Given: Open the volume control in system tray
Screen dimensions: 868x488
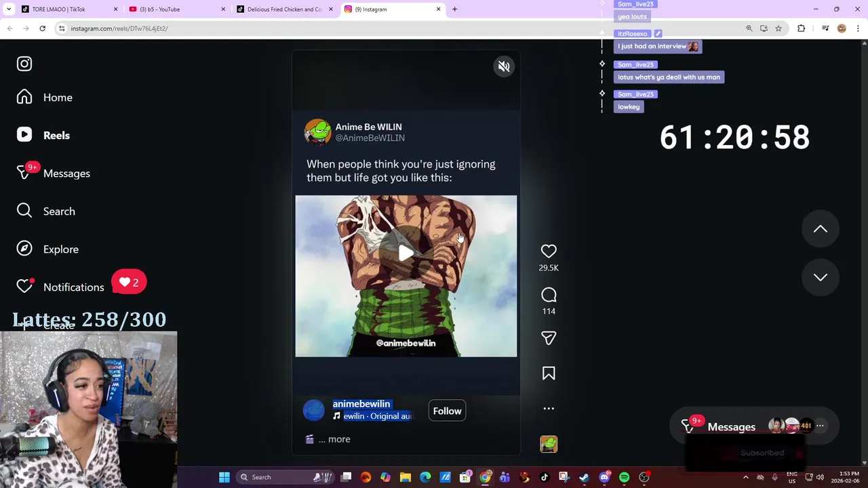Looking at the screenshot, I should click(820, 477).
